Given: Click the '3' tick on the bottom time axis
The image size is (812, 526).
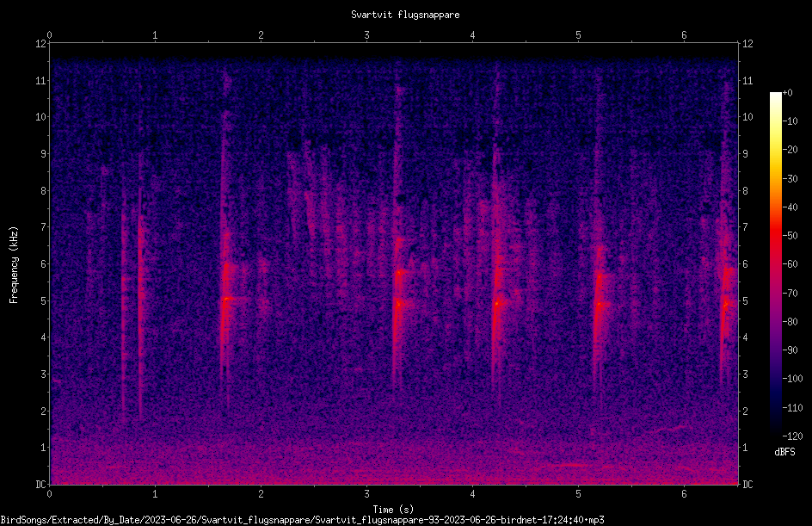Looking at the screenshot, I should coord(366,494).
